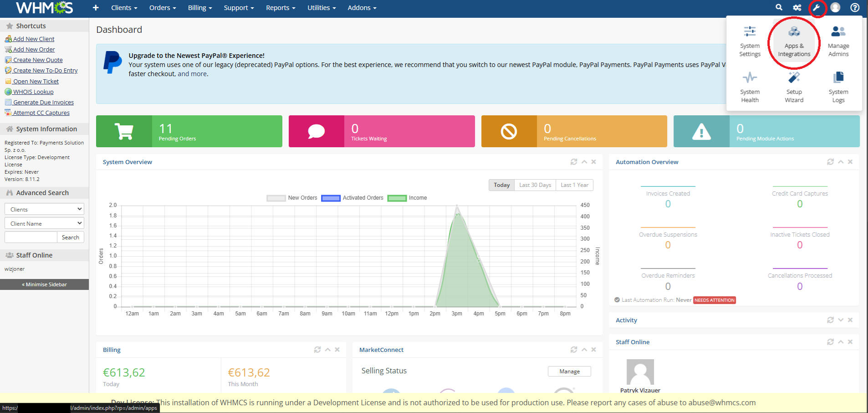Refresh the Staff Online widget
The height and width of the screenshot is (413, 868).
(830, 342)
